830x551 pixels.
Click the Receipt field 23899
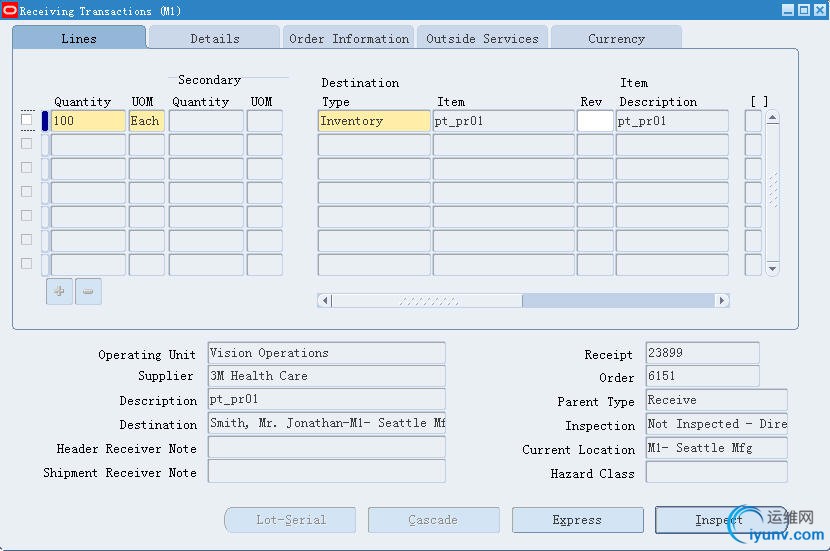coord(702,353)
